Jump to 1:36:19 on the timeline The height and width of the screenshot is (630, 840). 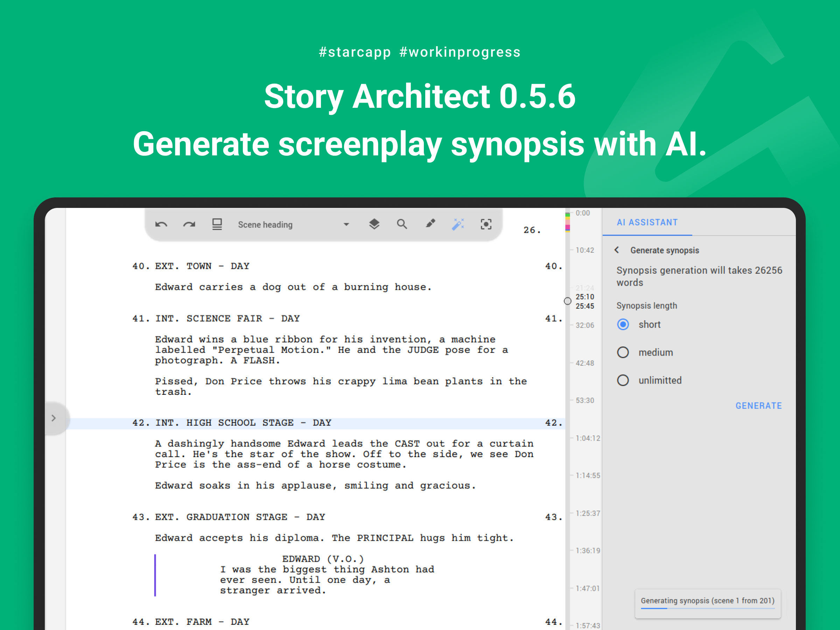click(588, 551)
